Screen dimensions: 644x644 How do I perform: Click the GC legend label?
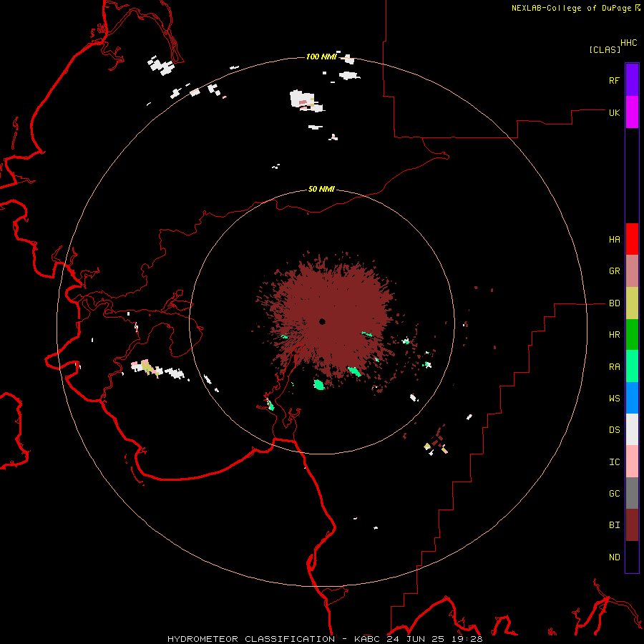tap(614, 494)
